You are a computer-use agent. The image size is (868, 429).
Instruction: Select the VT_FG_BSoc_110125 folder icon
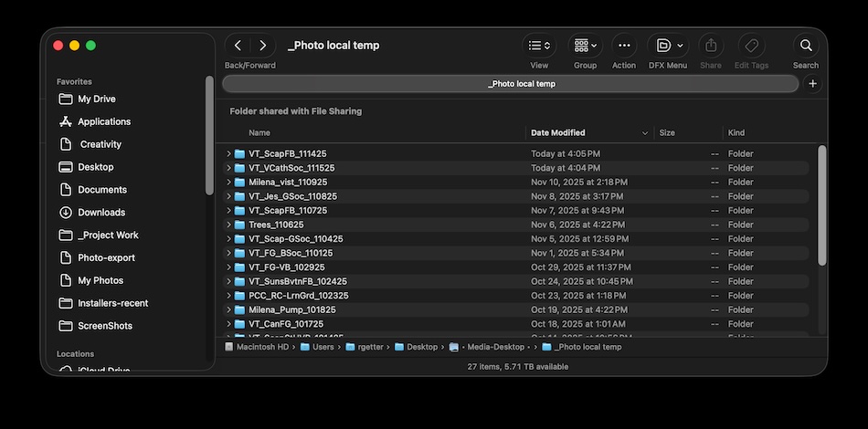(x=239, y=253)
